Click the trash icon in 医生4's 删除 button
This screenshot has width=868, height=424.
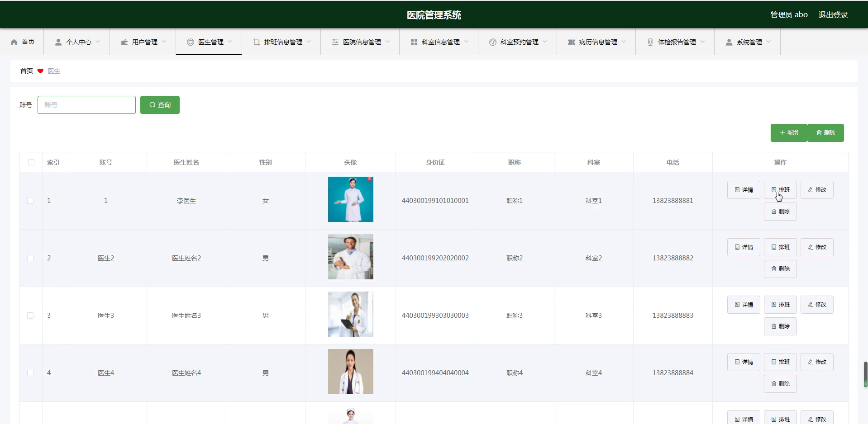(774, 384)
